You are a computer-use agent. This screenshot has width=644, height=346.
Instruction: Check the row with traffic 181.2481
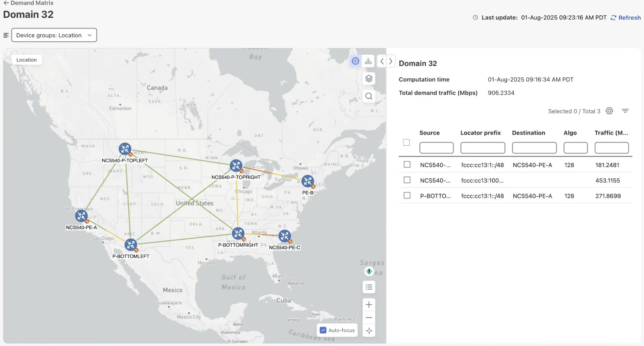pos(407,165)
